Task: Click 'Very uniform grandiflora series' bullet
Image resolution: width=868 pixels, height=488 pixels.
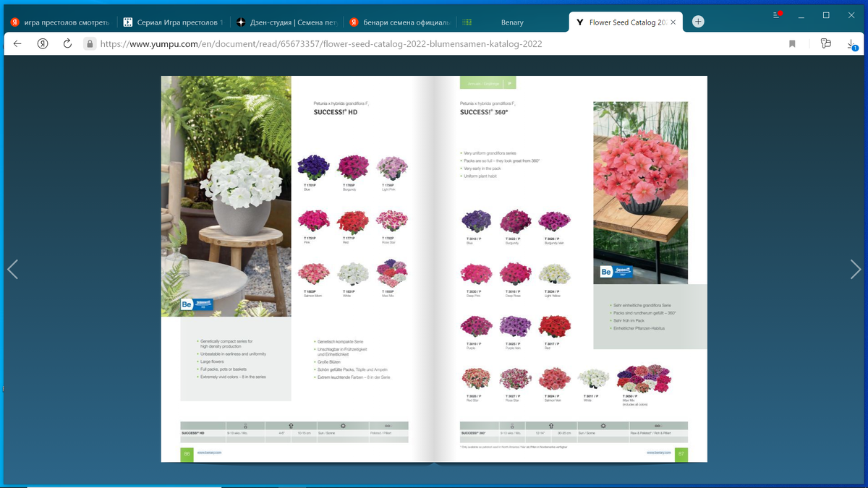Action: click(490, 153)
